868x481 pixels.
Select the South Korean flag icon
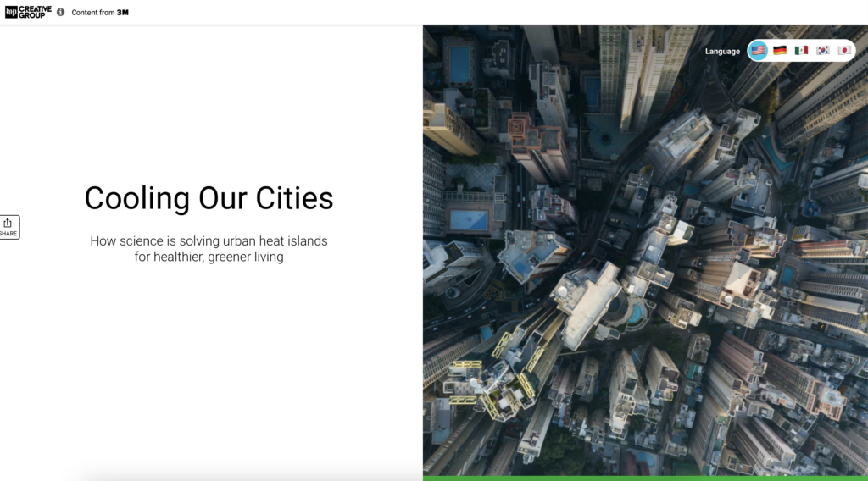822,50
